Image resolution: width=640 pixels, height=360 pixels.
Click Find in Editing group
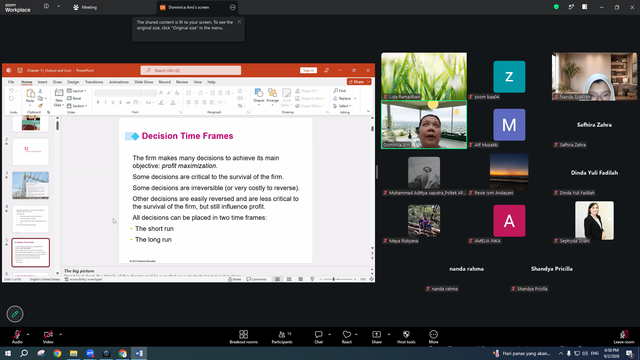pyautogui.click(x=340, y=91)
